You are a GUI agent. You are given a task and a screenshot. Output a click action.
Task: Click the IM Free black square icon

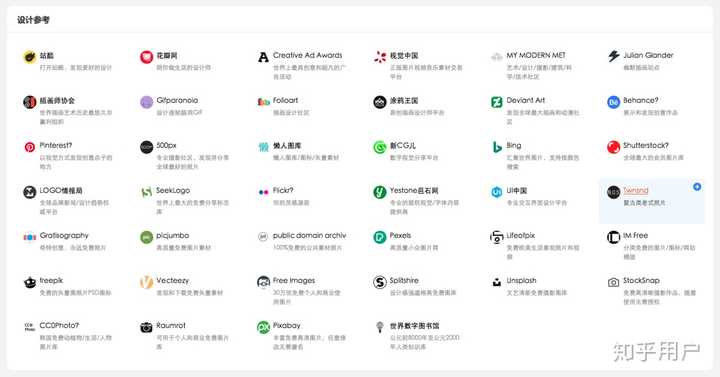(613, 237)
